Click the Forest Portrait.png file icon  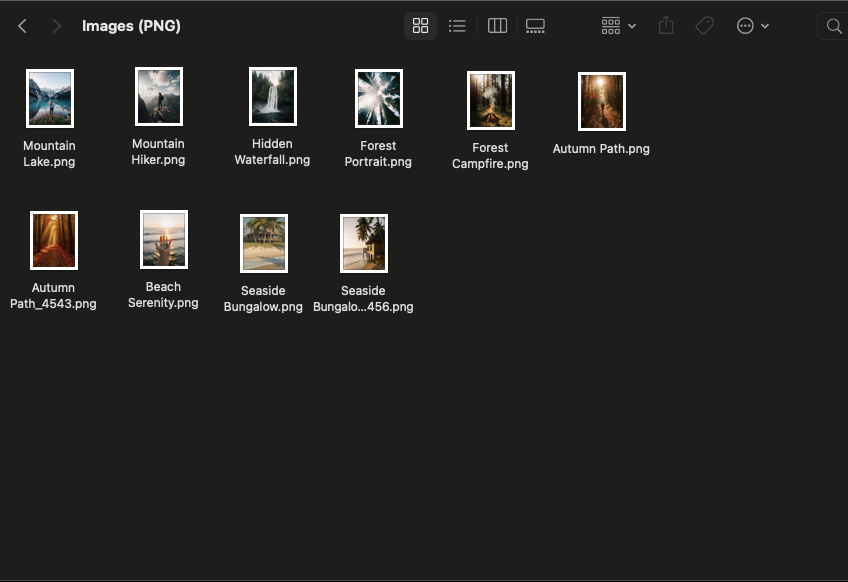378,98
